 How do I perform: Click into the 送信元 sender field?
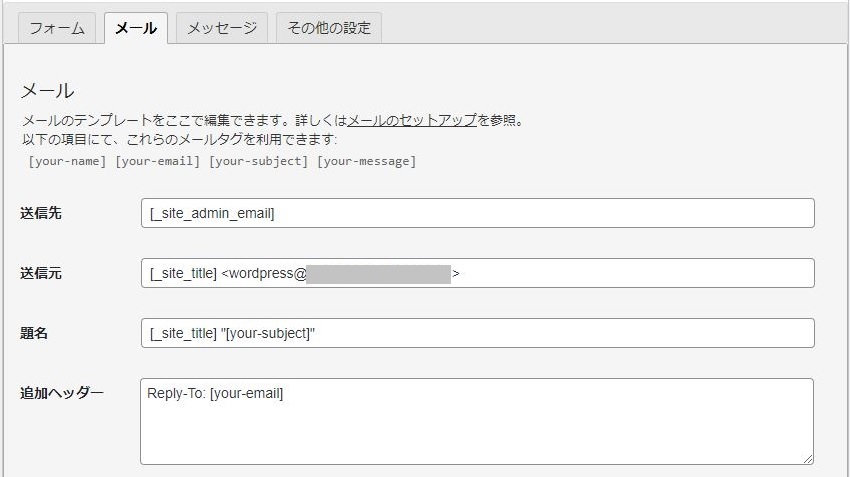pyautogui.click(x=477, y=273)
